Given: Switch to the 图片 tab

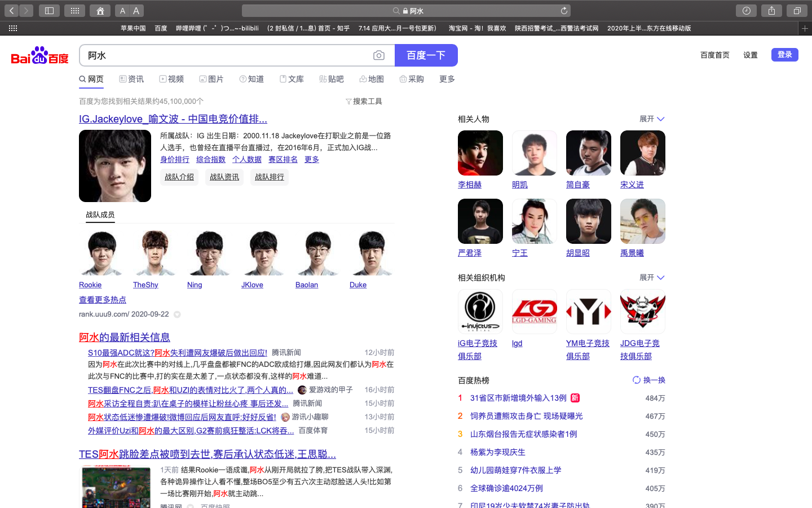Looking at the screenshot, I should click(x=211, y=79).
